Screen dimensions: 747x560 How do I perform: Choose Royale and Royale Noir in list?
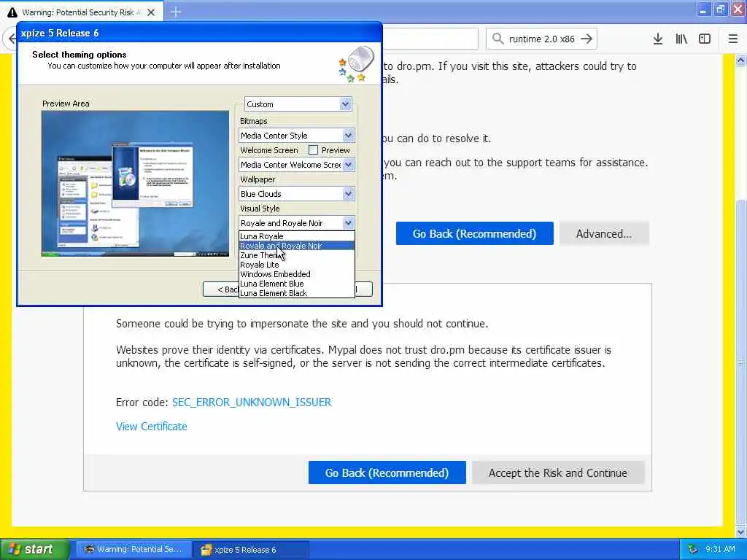pyautogui.click(x=296, y=246)
